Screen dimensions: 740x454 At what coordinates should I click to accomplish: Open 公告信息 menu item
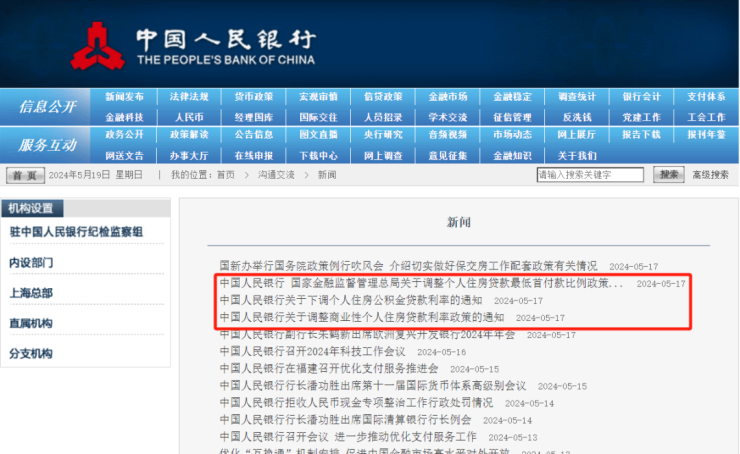click(x=253, y=135)
